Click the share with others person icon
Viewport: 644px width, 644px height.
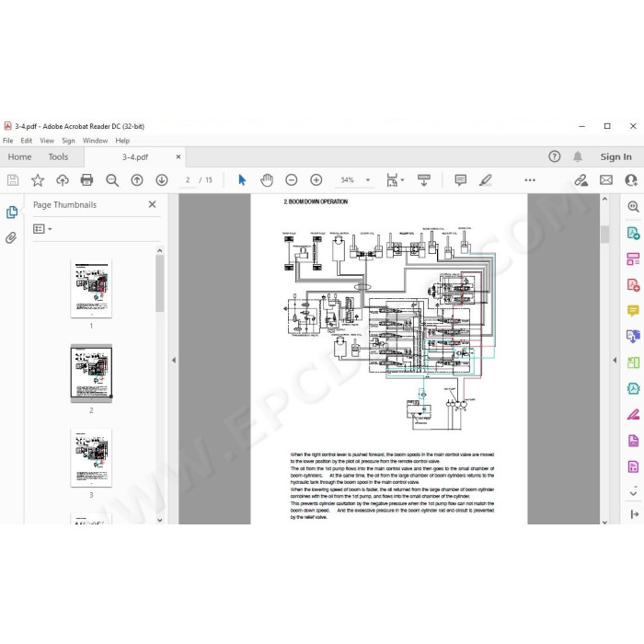pos(630,180)
